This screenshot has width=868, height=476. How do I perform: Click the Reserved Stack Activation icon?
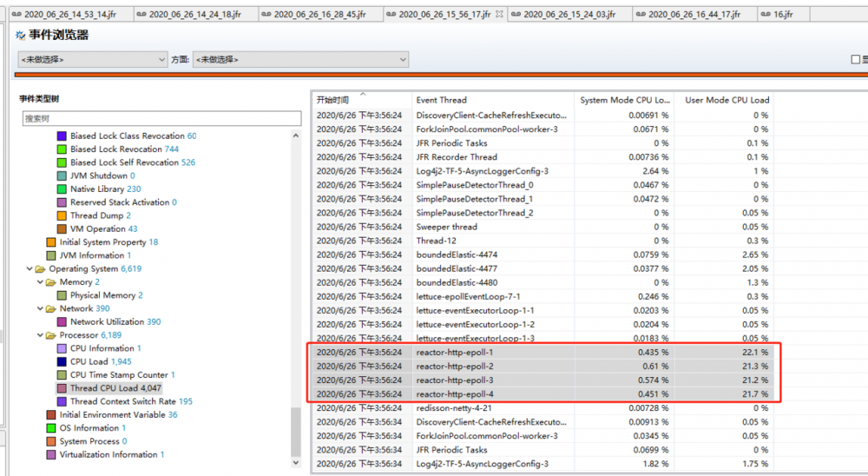[x=62, y=202]
